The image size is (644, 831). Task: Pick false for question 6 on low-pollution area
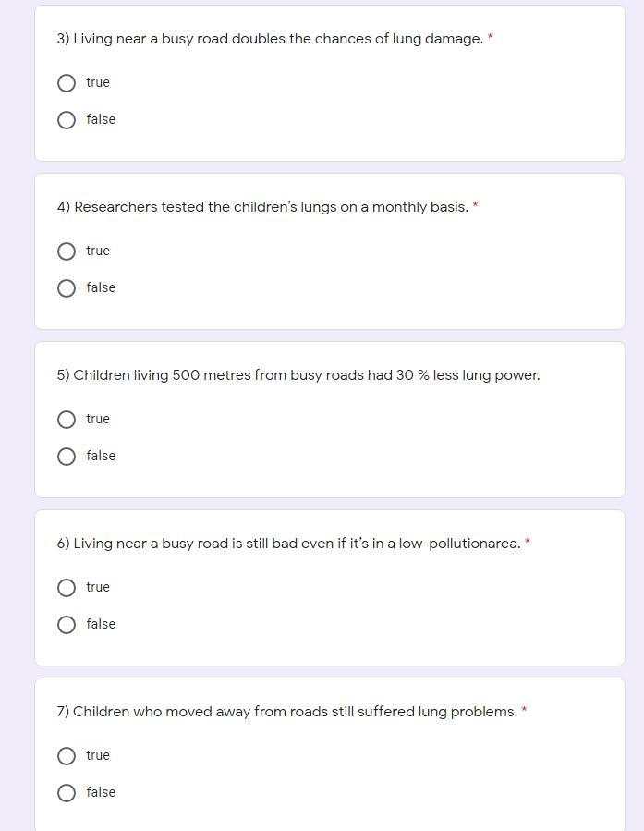67,625
